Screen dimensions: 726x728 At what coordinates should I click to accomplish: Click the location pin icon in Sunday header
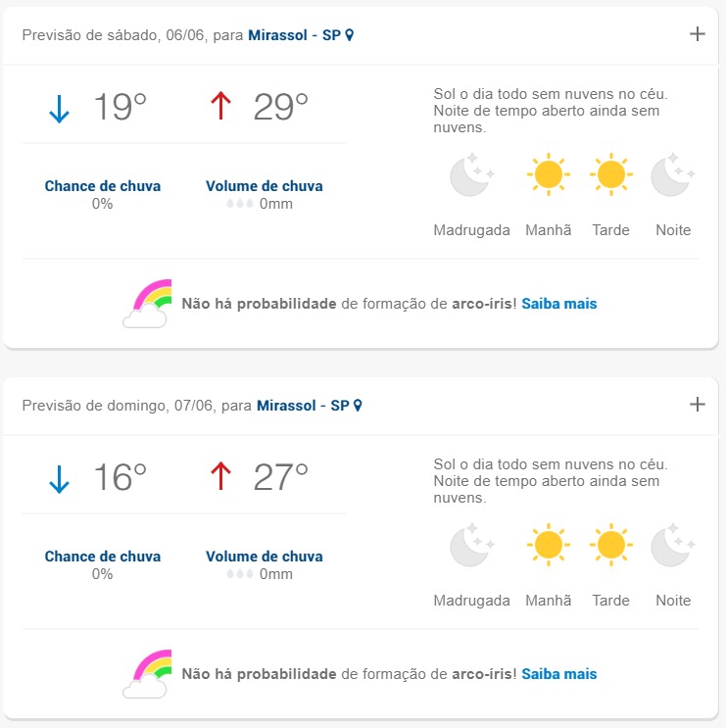pyautogui.click(x=358, y=405)
